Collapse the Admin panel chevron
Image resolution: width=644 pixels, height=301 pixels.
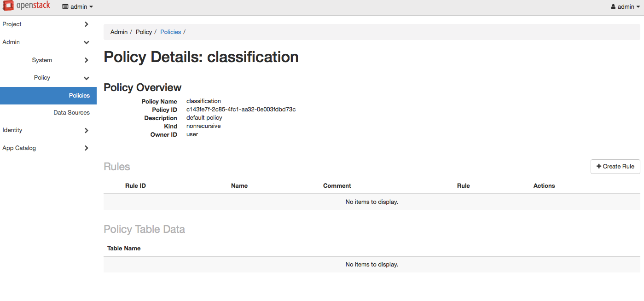click(86, 42)
